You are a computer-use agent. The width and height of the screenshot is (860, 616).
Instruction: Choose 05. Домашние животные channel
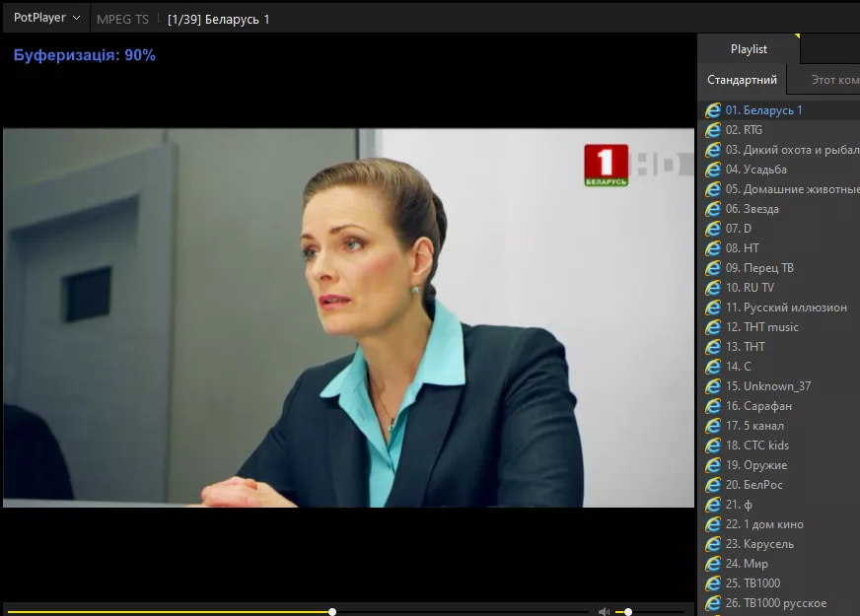(779, 189)
